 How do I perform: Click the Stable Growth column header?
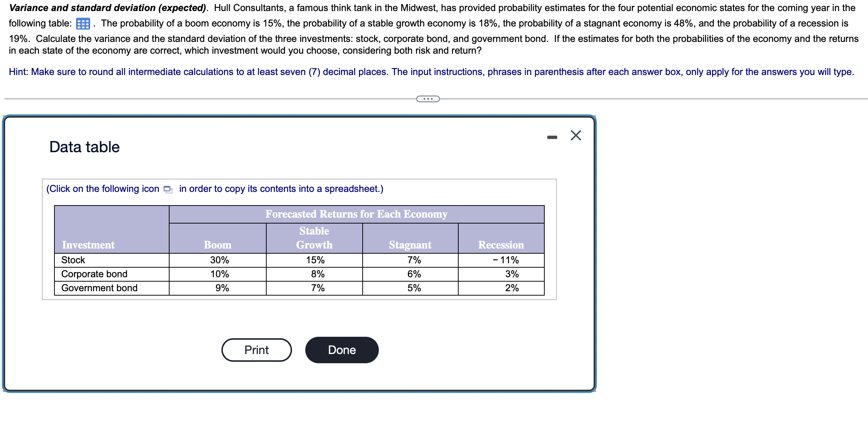pyautogui.click(x=313, y=238)
